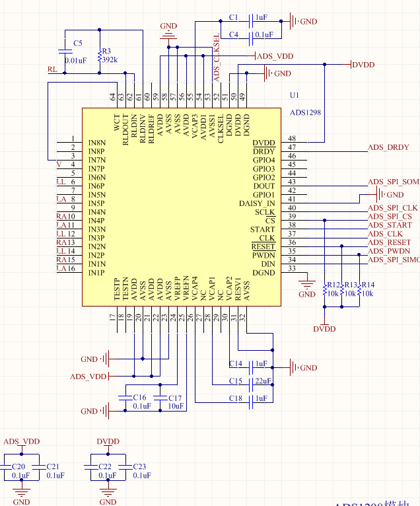Select the C4 capacitor symbol
Screen dimensions: 420x506
tap(251, 38)
